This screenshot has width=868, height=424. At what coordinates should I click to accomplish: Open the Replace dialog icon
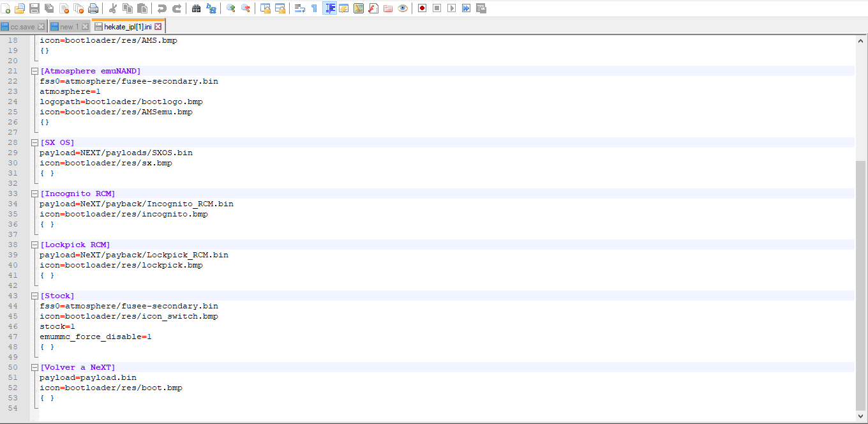pyautogui.click(x=211, y=8)
